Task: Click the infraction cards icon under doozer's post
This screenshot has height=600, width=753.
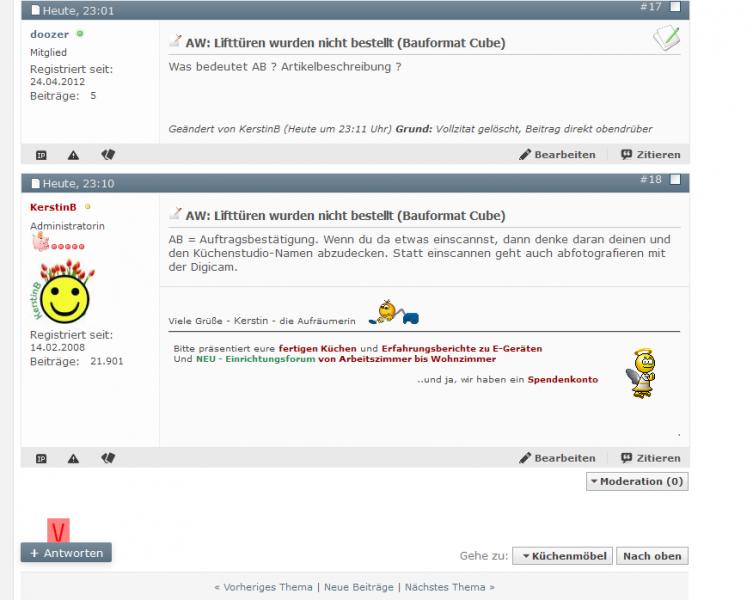Action: coord(108,155)
